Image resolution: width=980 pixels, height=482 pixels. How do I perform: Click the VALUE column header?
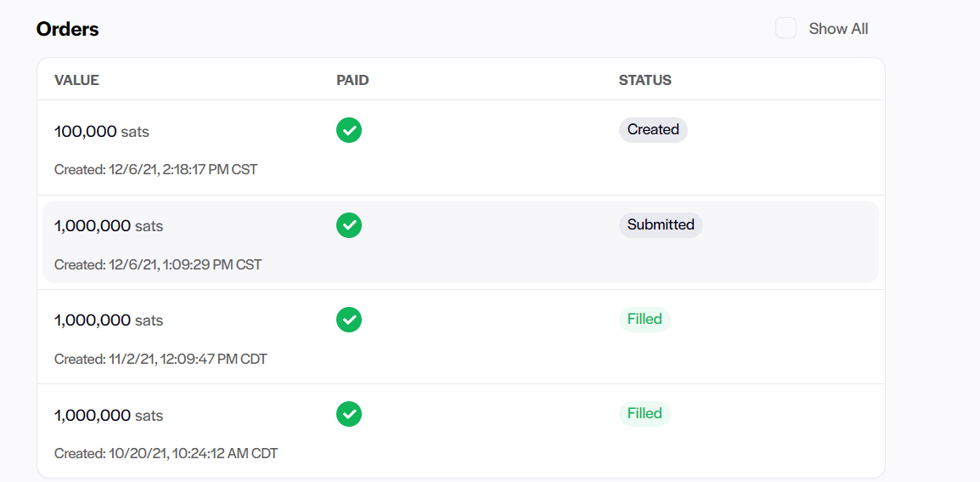coord(76,81)
